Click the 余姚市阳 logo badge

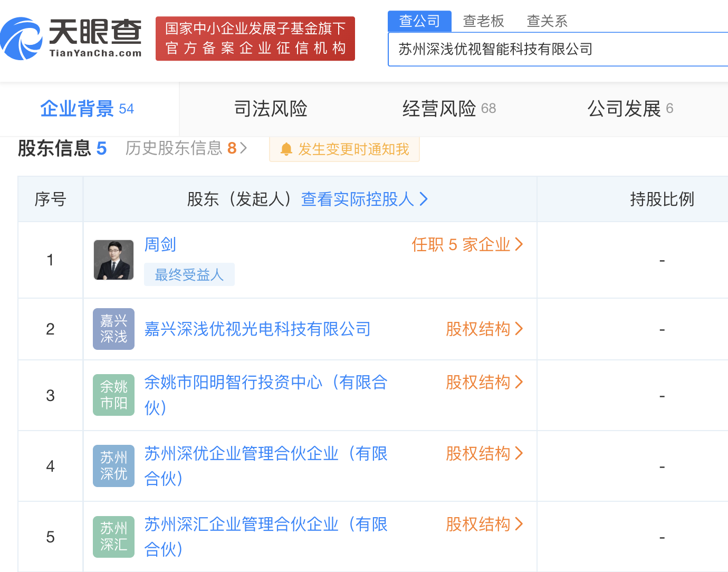coord(113,395)
